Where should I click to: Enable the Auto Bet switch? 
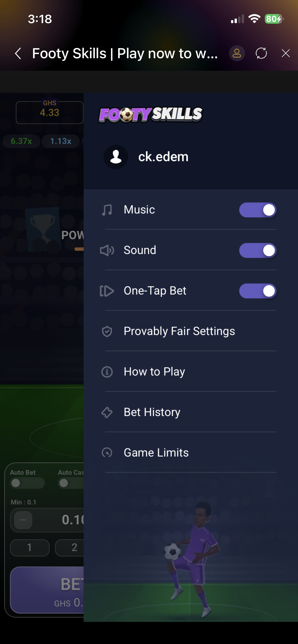pos(27,483)
